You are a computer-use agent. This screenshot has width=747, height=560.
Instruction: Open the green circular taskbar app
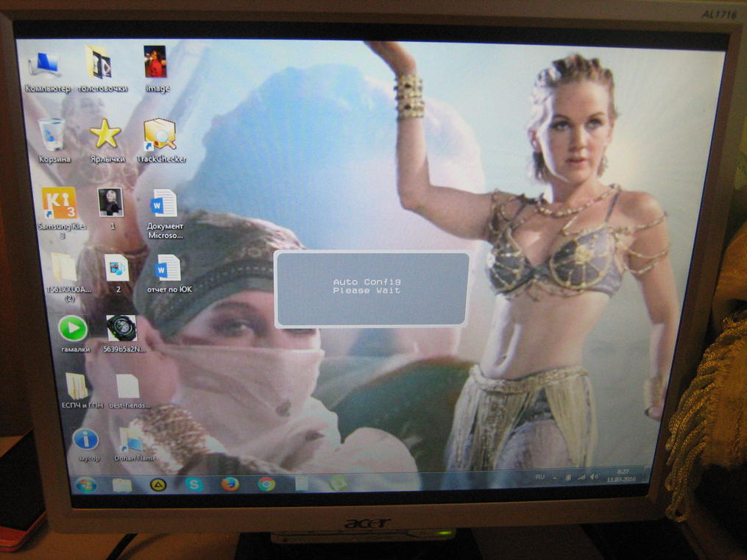pyautogui.click(x=337, y=483)
